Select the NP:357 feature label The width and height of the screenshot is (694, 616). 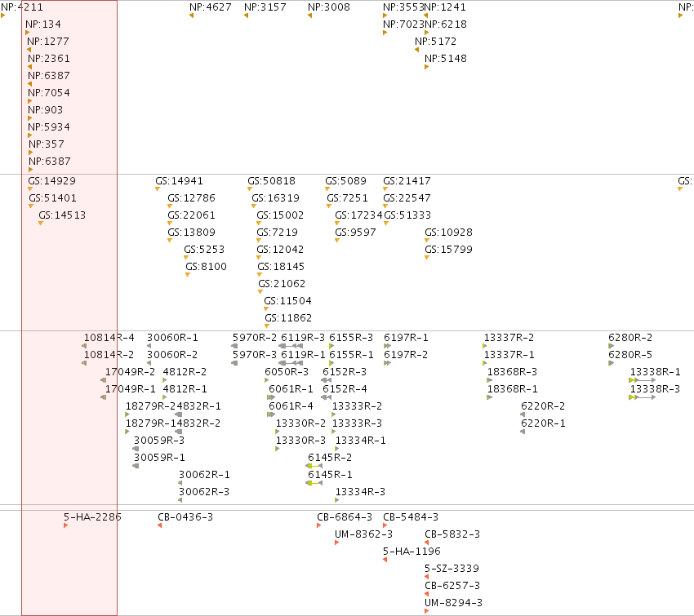tap(47, 144)
